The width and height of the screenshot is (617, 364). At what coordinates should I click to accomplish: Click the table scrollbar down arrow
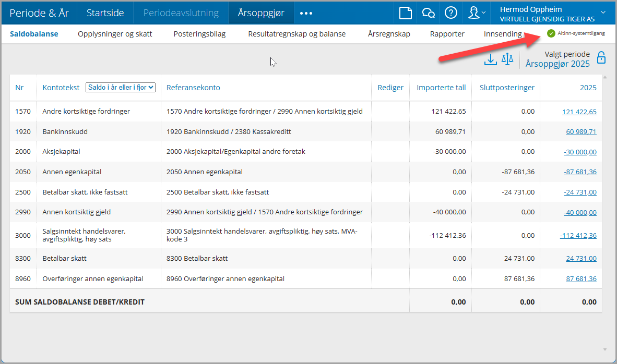click(605, 349)
